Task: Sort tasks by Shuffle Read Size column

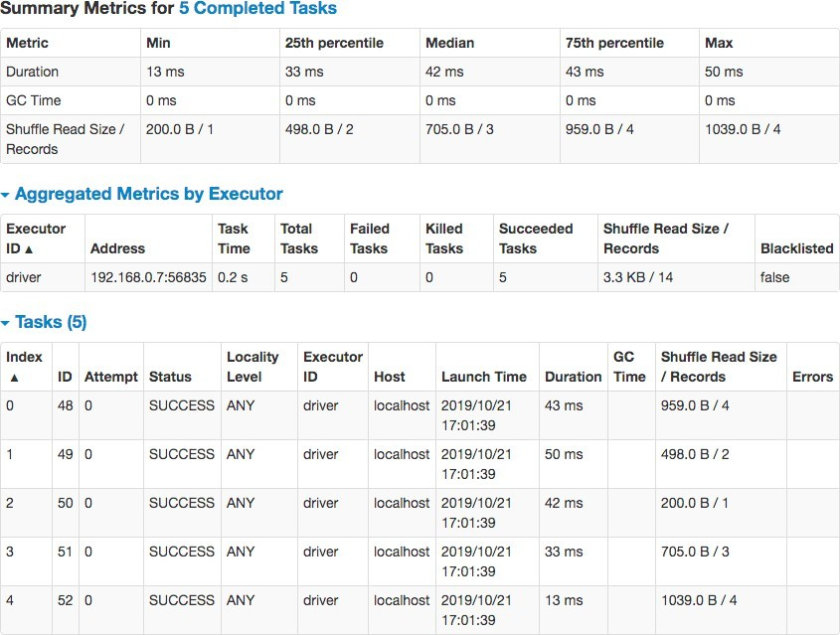Action: pyautogui.click(x=719, y=367)
